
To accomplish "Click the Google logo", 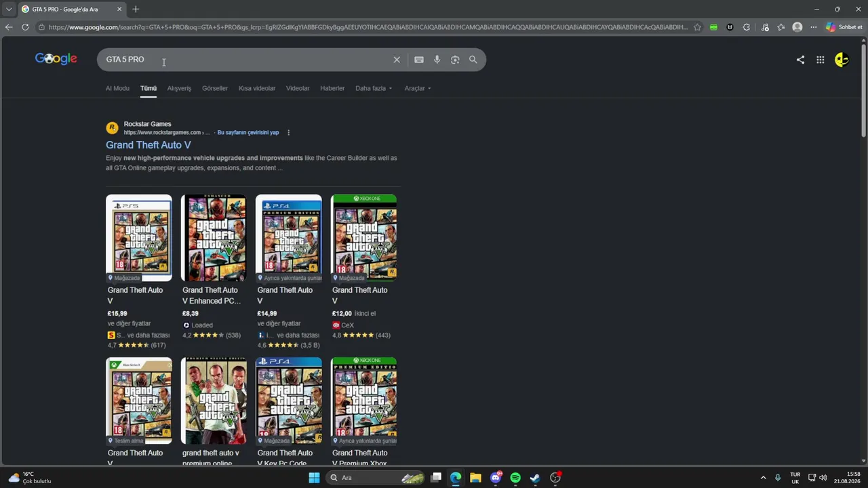I will (x=56, y=59).
